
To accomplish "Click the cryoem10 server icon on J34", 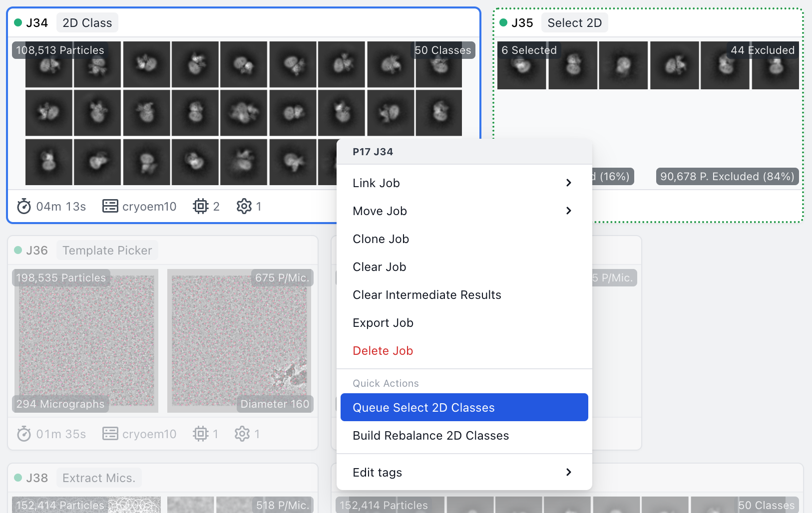I will click(x=110, y=206).
